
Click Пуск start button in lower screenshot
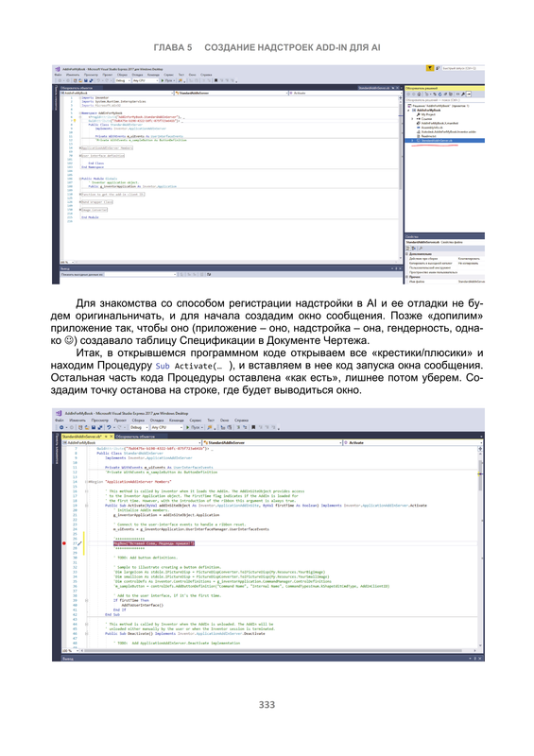point(194,428)
